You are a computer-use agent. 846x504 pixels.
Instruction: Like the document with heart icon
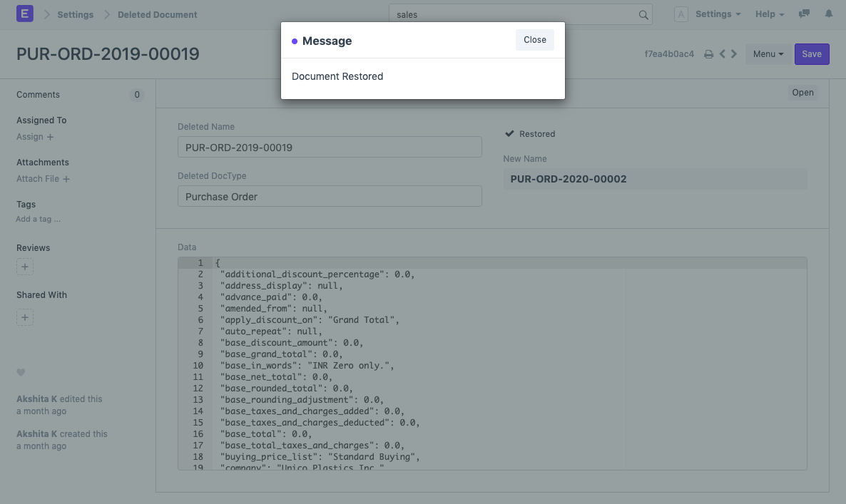(21, 372)
